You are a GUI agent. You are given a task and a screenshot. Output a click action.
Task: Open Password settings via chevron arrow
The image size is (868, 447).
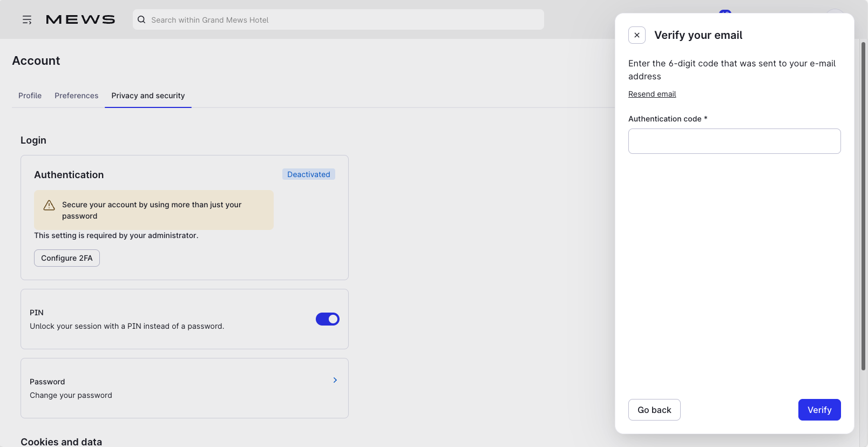pyautogui.click(x=335, y=380)
